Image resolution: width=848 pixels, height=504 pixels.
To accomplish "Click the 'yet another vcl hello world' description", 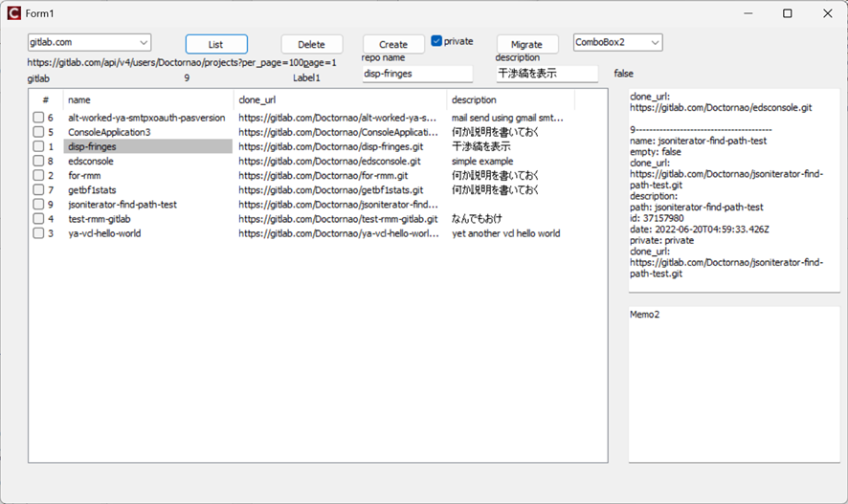I will 505,233.
